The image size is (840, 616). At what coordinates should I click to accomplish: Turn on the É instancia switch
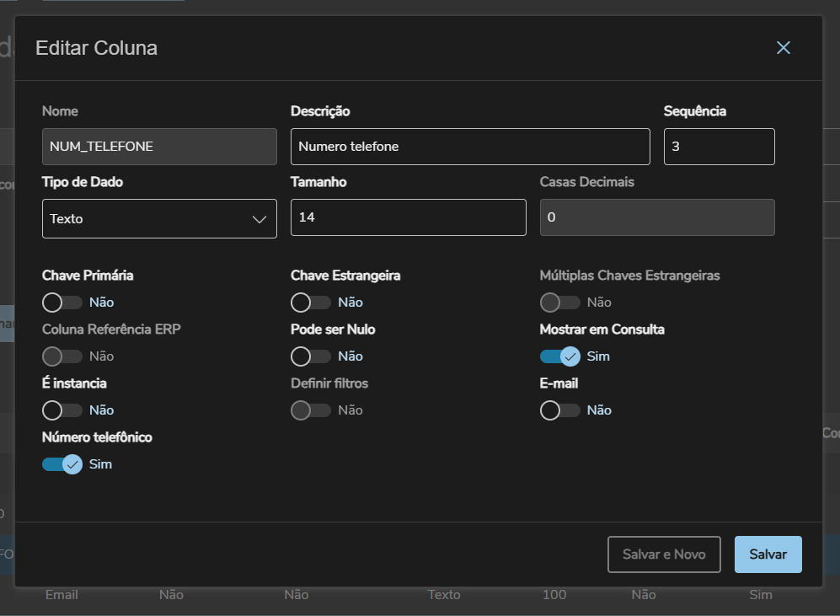click(x=62, y=410)
